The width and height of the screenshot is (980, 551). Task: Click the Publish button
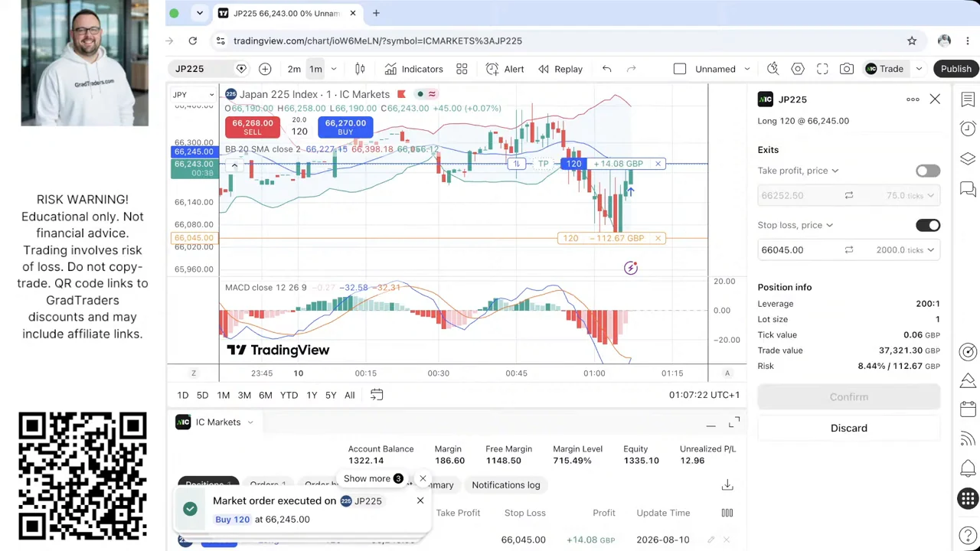coord(955,69)
